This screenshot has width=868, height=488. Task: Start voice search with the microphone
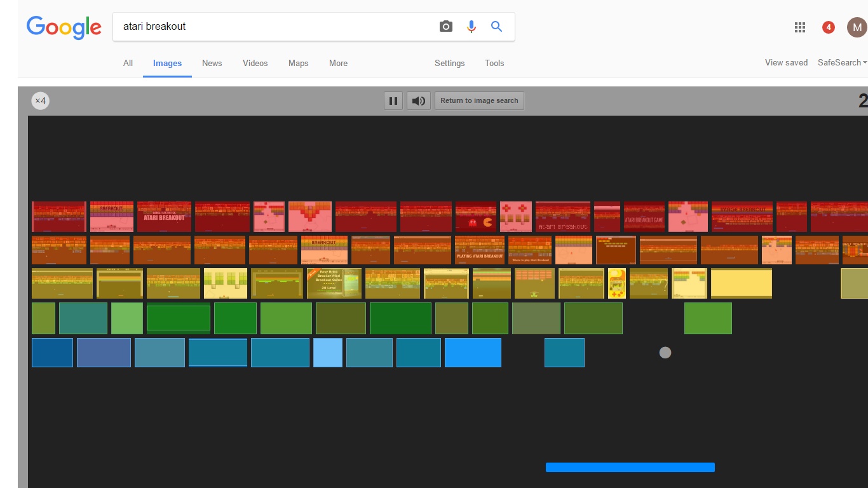[x=471, y=27]
